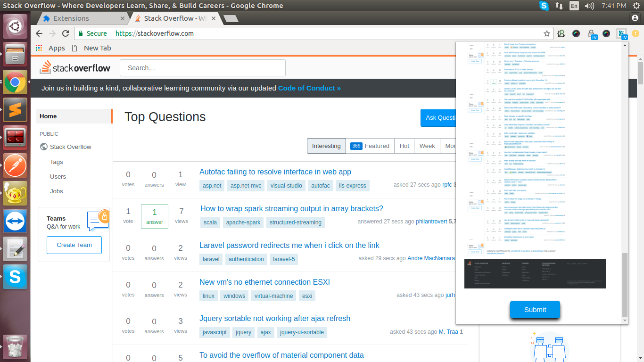The height and width of the screenshot is (362, 644).
Task: Open Home in the left sidebar
Action: (74, 116)
